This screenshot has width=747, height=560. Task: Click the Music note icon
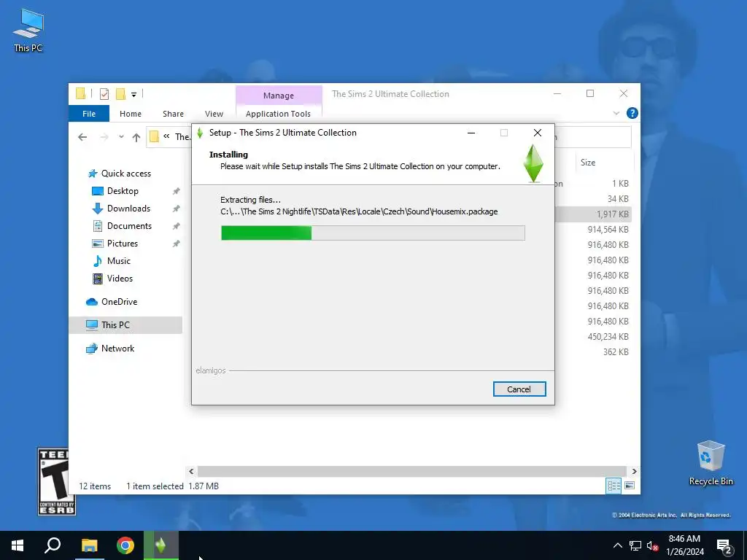[97, 261]
